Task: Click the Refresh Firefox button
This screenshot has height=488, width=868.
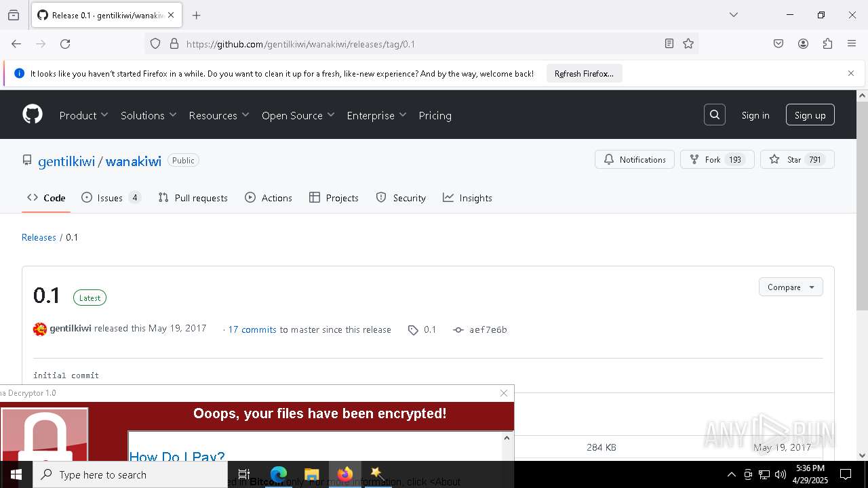Action: 584,73
